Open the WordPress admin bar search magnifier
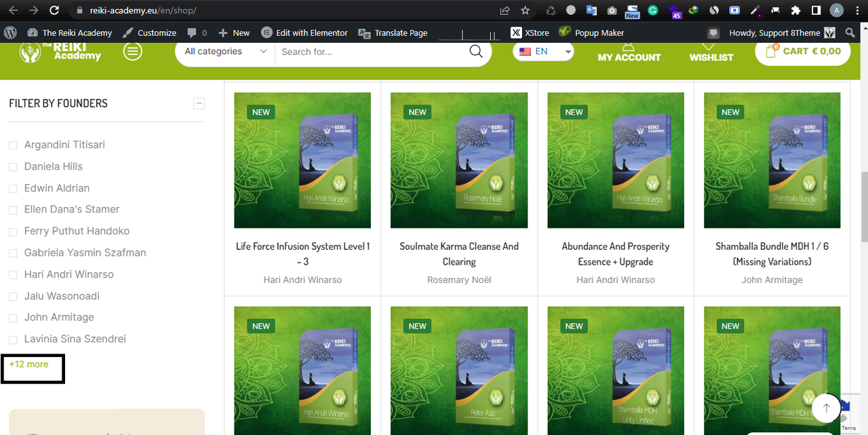The width and height of the screenshot is (868, 435). click(850, 33)
